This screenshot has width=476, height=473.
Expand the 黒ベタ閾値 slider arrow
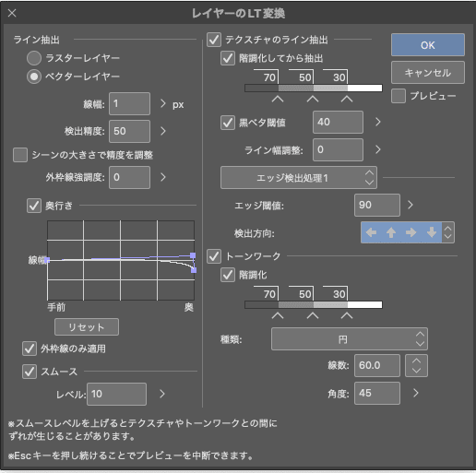coord(378,122)
